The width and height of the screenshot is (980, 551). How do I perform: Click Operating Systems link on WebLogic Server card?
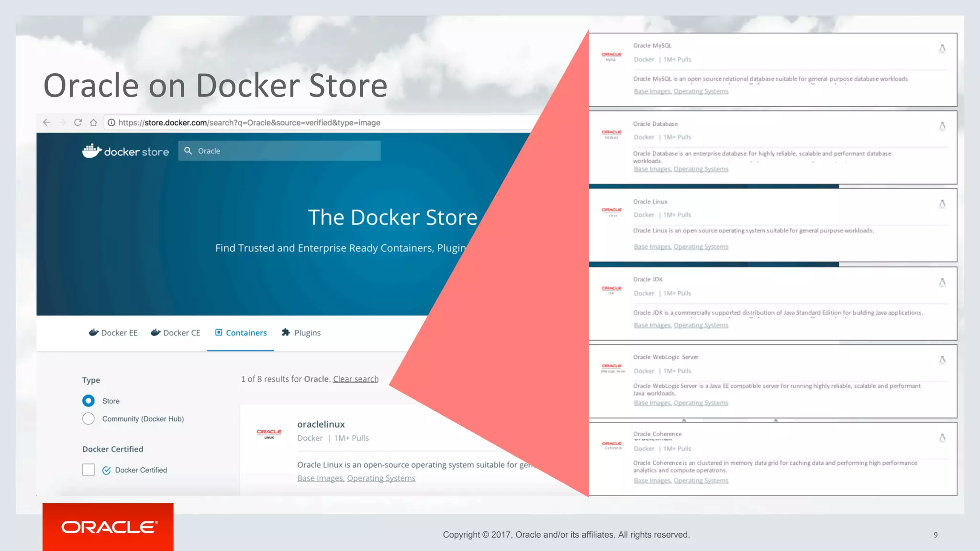tap(701, 403)
